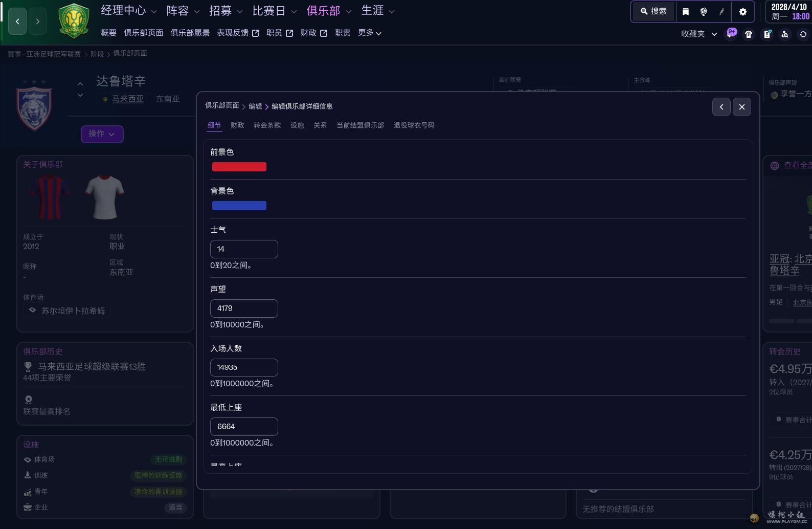Image resolution: width=812 pixels, height=529 pixels.
Task: Select the 退役球衣号码 tab
Action: [x=414, y=125]
